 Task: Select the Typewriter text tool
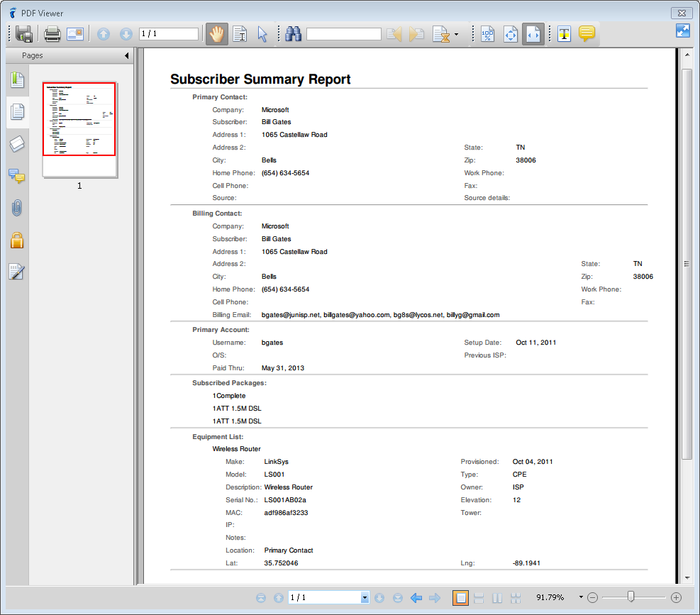tap(565, 34)
